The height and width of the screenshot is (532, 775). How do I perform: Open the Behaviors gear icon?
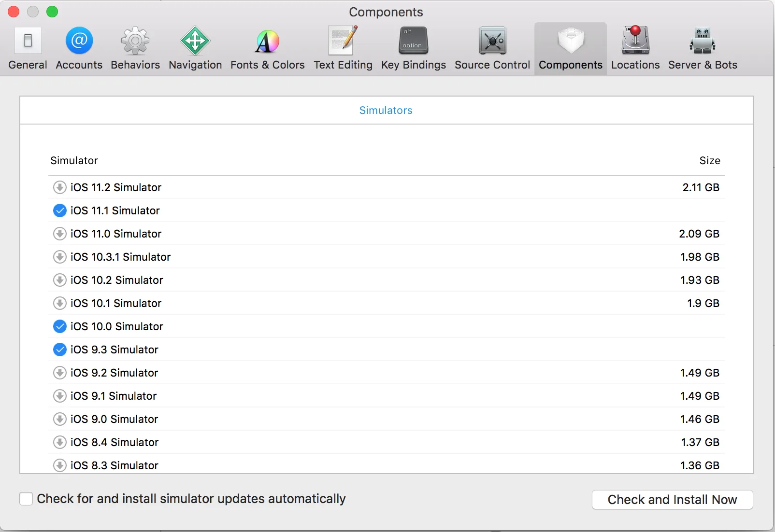click(x=135, y=41)
